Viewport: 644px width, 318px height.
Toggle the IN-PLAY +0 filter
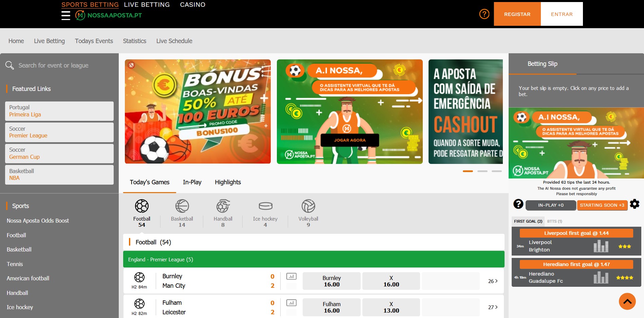coord(551,205)
